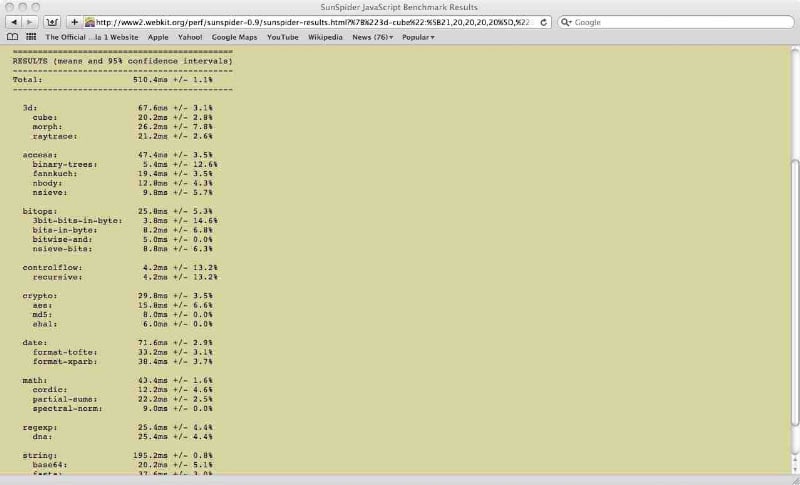Click the 'RESULTS (means and 95% confidence intervals)' heading

[122, 61]
